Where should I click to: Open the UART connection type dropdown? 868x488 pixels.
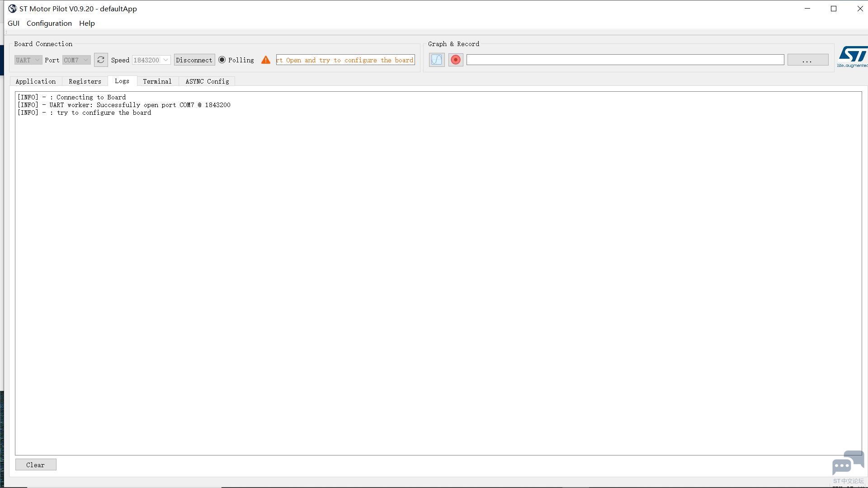[x=28, y=60]
